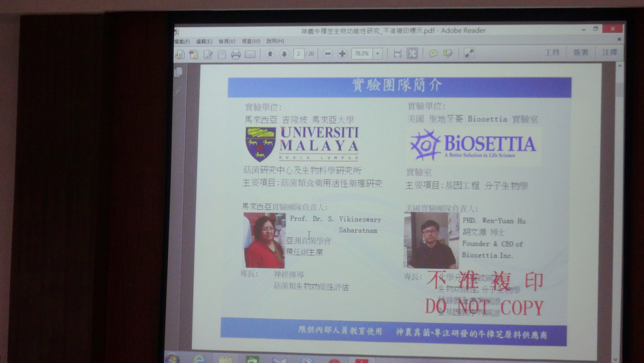
Task: Click the slide title 實驗團隊簡介
Action: pyautogui.click(x=397, y=86)
